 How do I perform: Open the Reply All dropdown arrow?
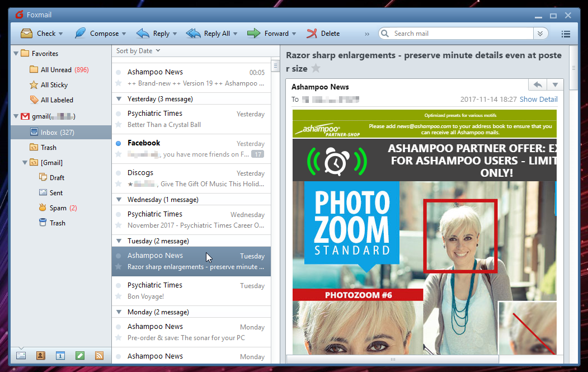pyautogui.click(x=235, y=34)
